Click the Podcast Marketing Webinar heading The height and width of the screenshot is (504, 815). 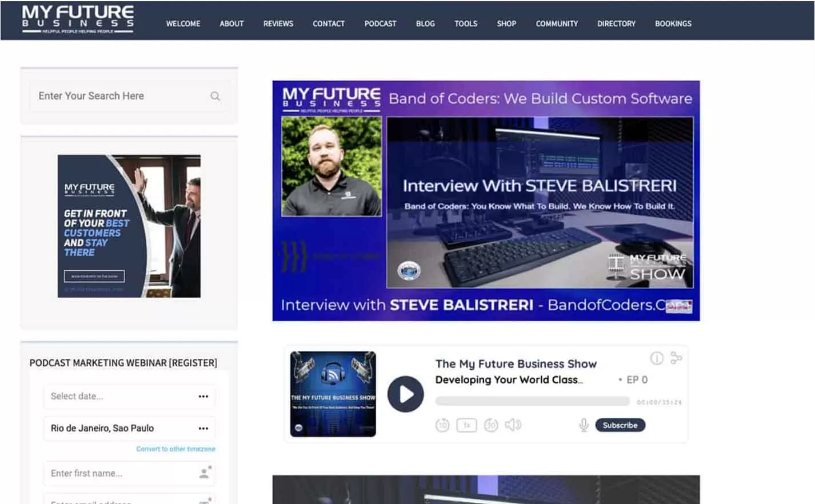[123, 363]
